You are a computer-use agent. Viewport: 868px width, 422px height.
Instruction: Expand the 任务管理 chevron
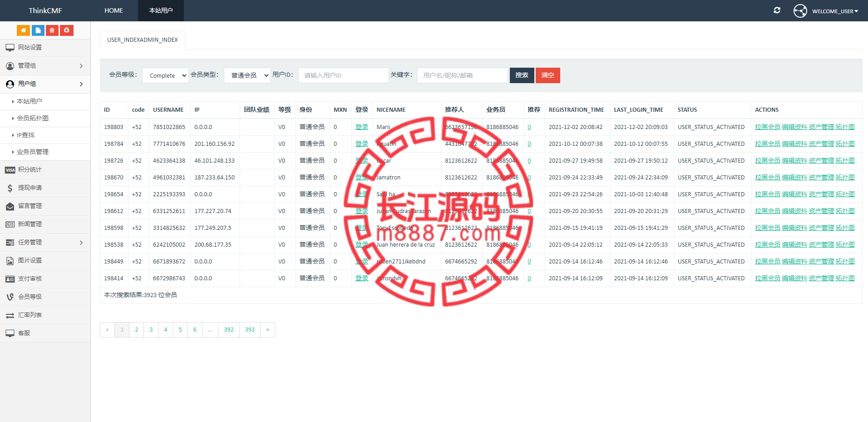81,243
